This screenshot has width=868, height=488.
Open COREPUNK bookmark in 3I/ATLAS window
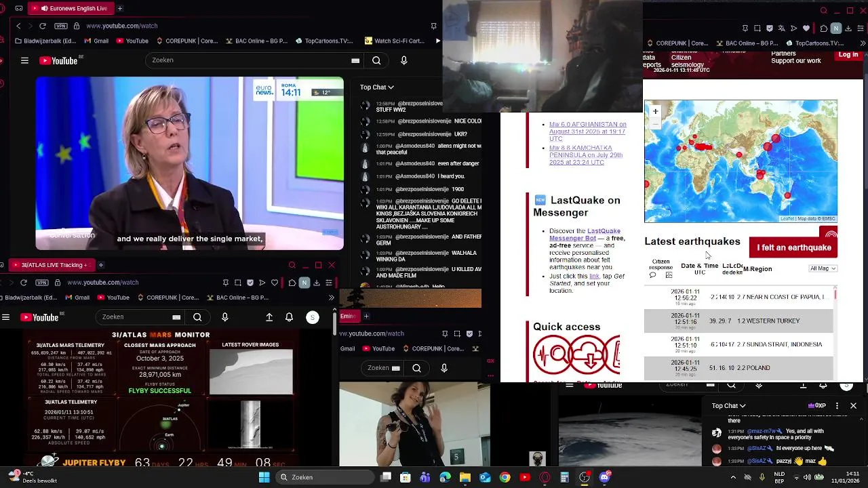point(169,298)
